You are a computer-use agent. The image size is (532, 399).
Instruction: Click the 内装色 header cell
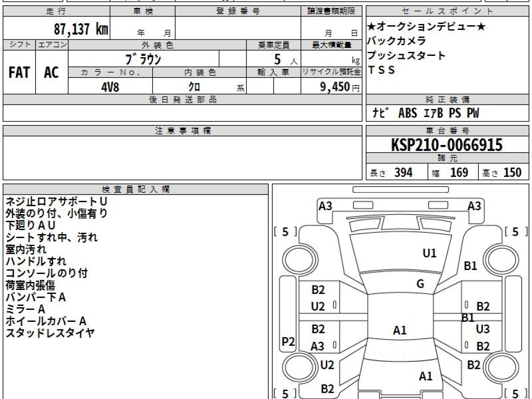tap(199, 72)
